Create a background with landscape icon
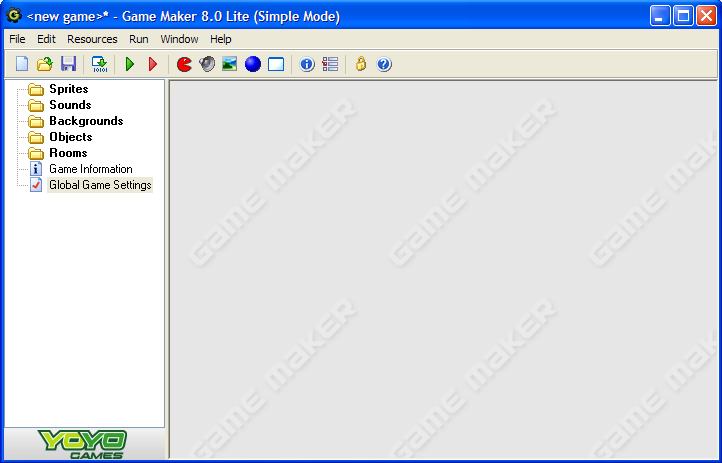 [x=229, y=64]
